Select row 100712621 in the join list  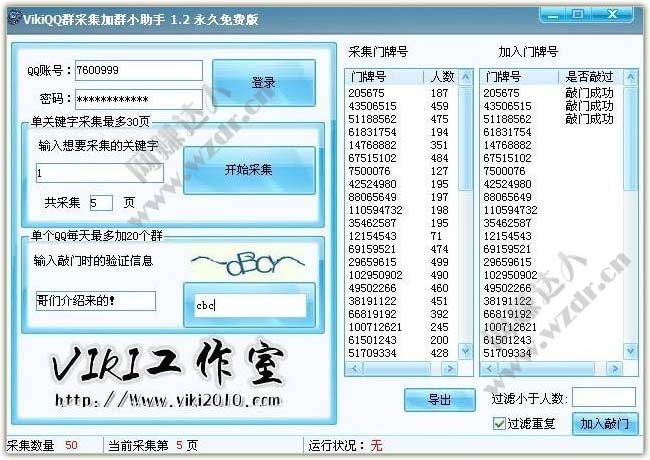[552, 327]
